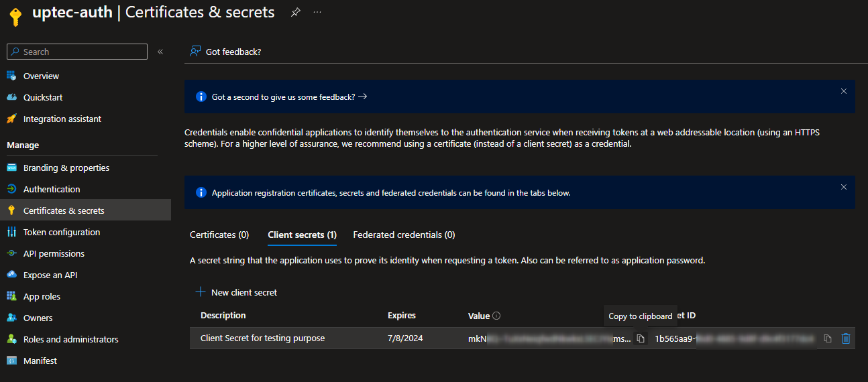Click the Value column info icon
The height and width of the screenshot is (382, 868).
497,316
